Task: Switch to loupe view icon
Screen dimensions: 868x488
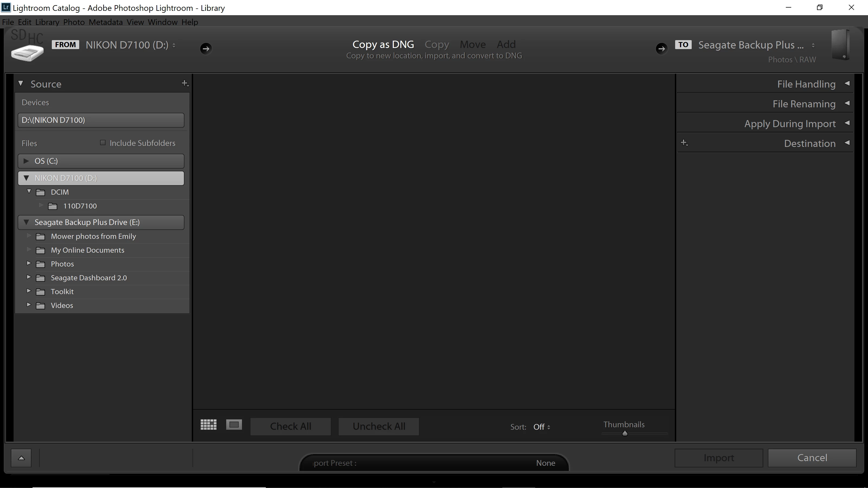Action: (x=234, y=425)
